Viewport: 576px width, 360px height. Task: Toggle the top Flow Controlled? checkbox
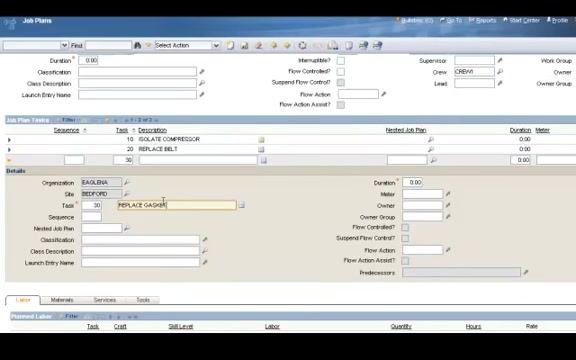click(x=341, y=71)
